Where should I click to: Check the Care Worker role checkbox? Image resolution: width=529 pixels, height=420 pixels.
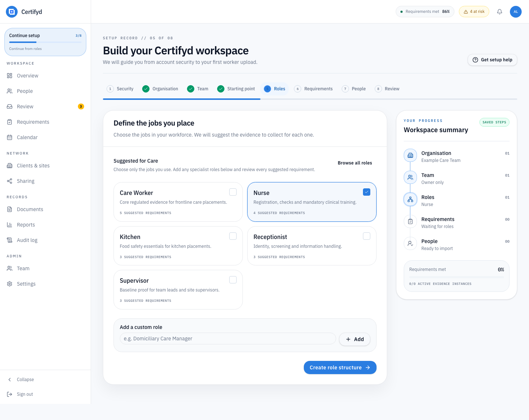[233, 192]
